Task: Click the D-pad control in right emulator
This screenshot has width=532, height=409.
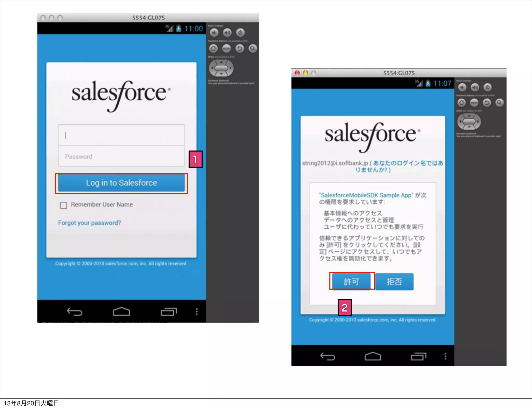Action: pyautogui.click(x=469, y=121)
